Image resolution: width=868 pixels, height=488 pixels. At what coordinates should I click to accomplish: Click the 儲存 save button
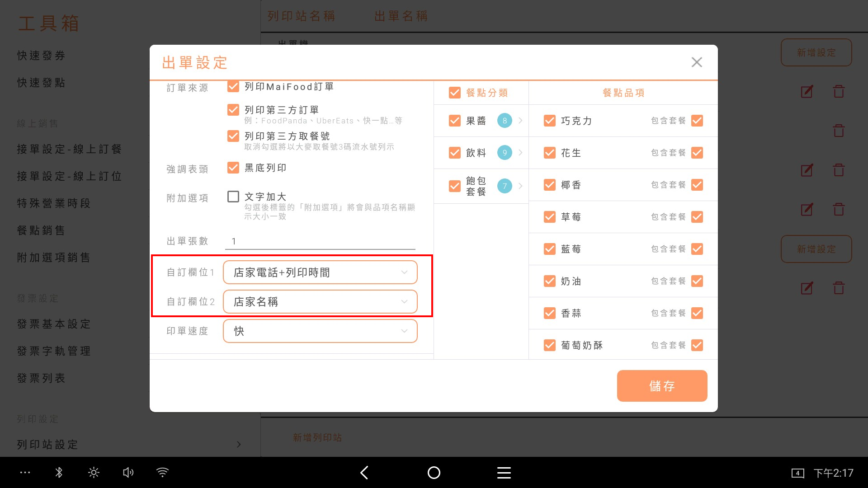tap(661, 386)
